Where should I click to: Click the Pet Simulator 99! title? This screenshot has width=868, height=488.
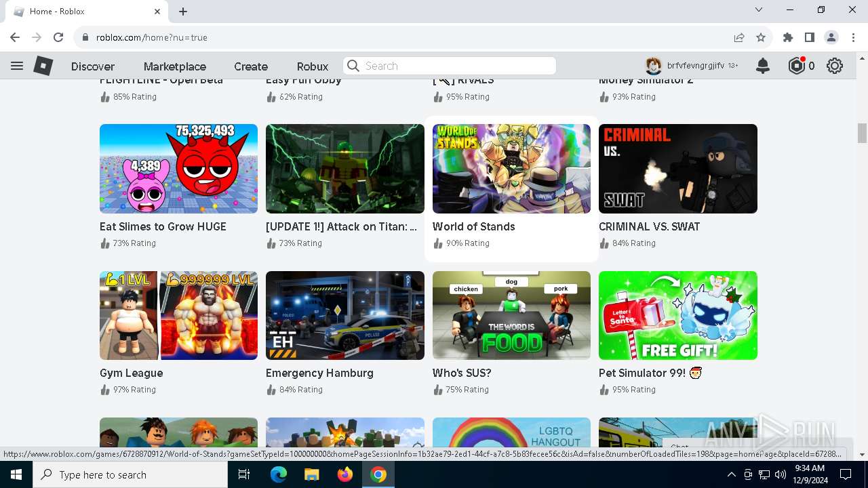tap(650, 373)
